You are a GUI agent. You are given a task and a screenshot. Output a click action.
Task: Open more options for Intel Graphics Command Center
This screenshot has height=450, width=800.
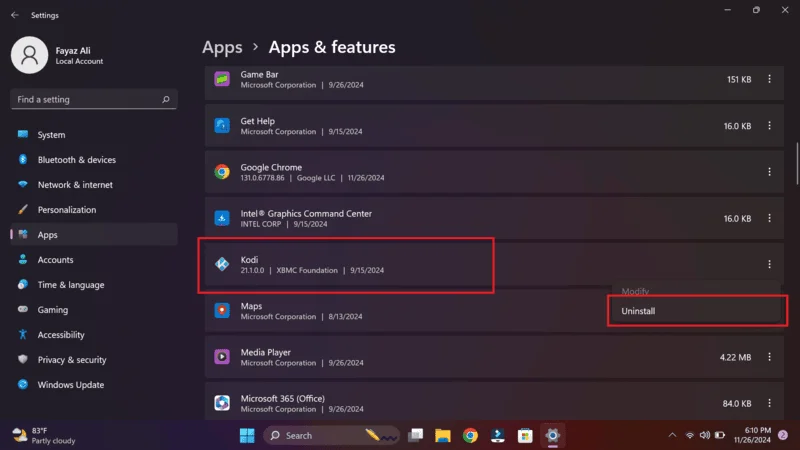(769, 218)
